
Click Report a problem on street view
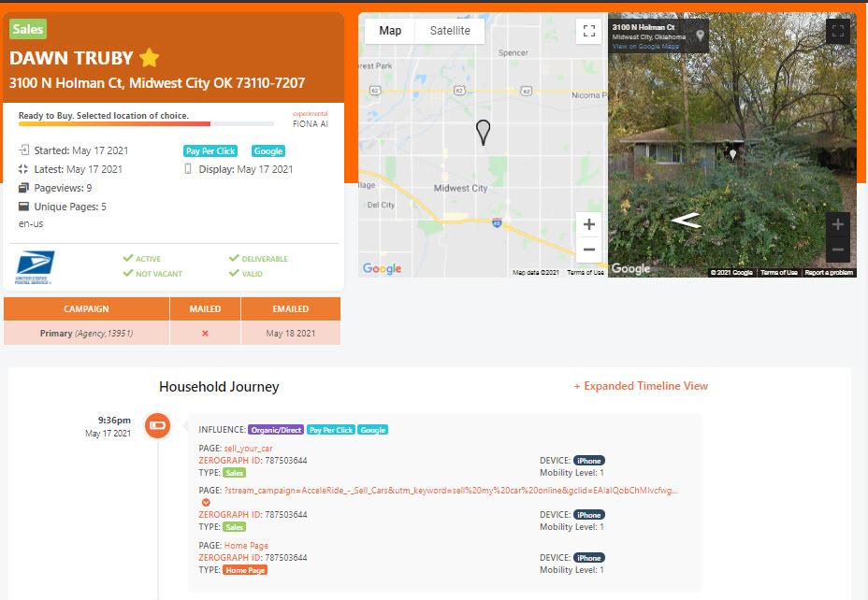829,273
